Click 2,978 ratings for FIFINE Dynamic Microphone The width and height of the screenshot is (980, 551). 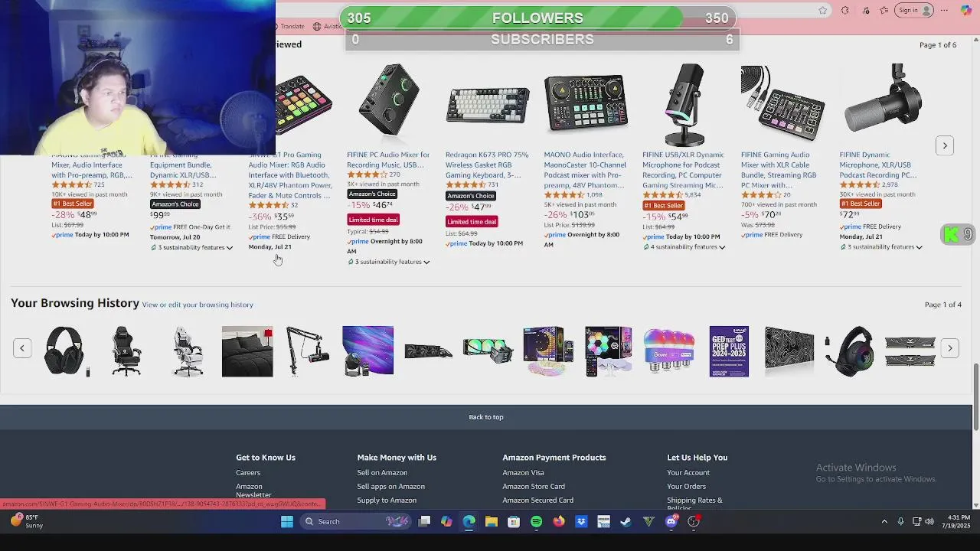tap(889, 185)
